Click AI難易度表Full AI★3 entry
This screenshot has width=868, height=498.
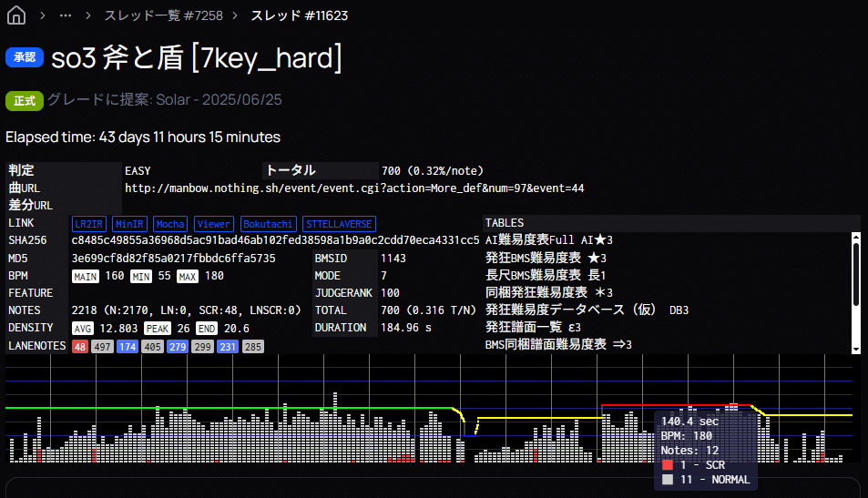coord(549,240)
